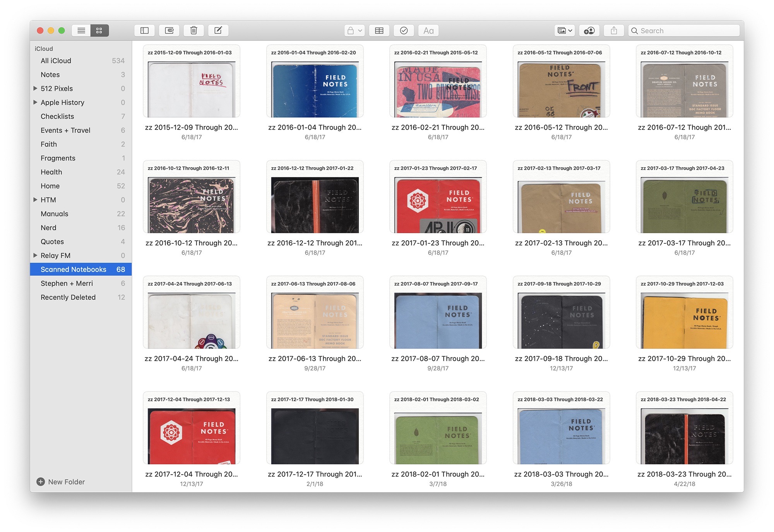Show the attachments browser

169,31
